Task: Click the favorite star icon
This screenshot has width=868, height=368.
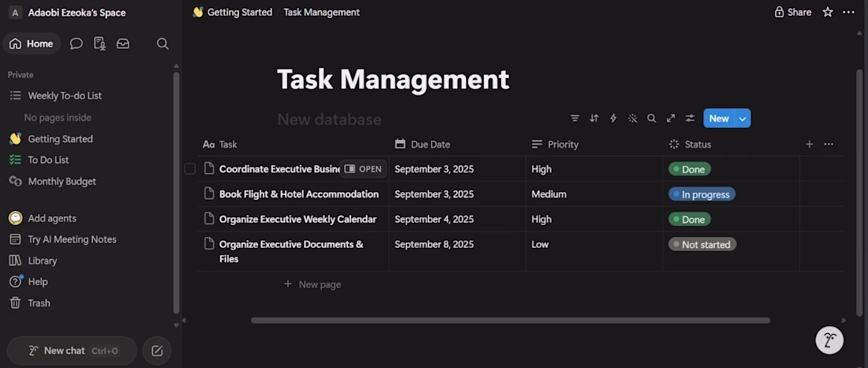Action: 828,12
